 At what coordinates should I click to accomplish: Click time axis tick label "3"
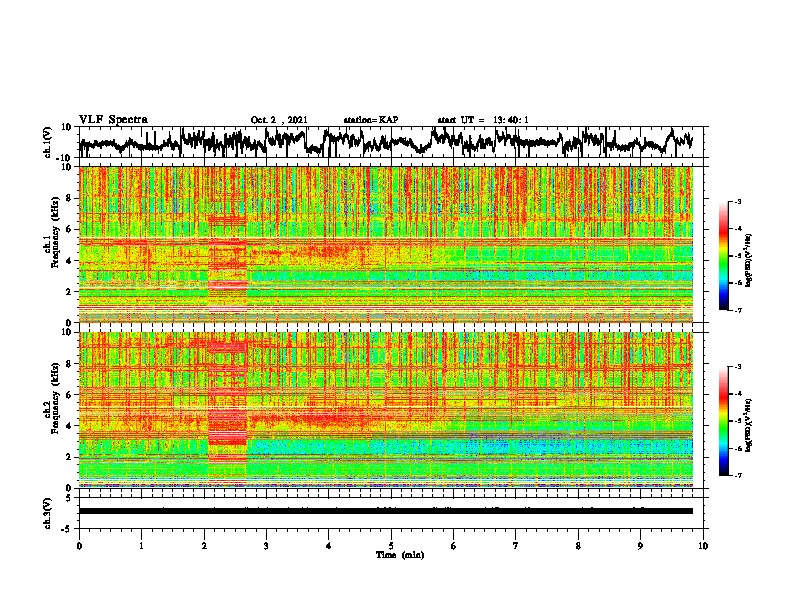click(266, 546)
